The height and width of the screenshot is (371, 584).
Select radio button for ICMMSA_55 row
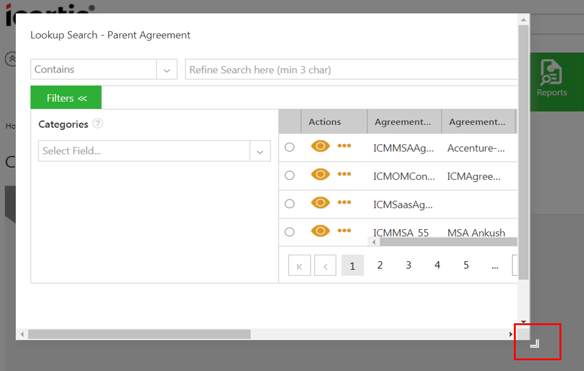click(289, 232)
